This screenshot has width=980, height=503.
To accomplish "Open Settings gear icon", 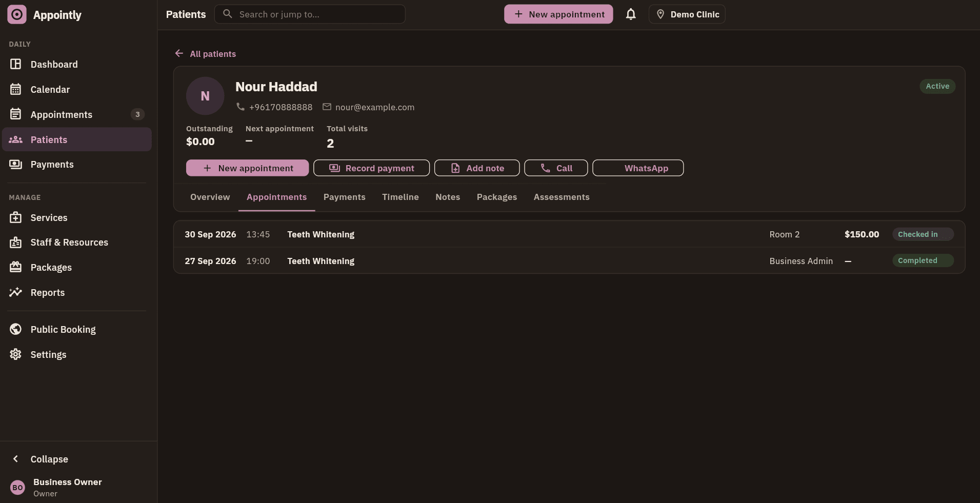I will point(16,354).
